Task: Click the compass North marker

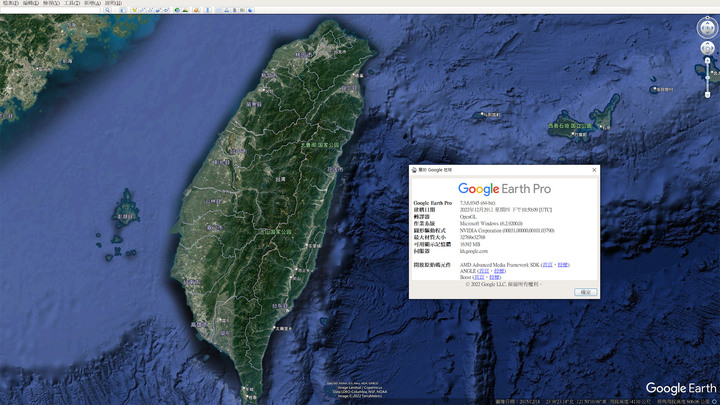Action: (x=707, y=17)
